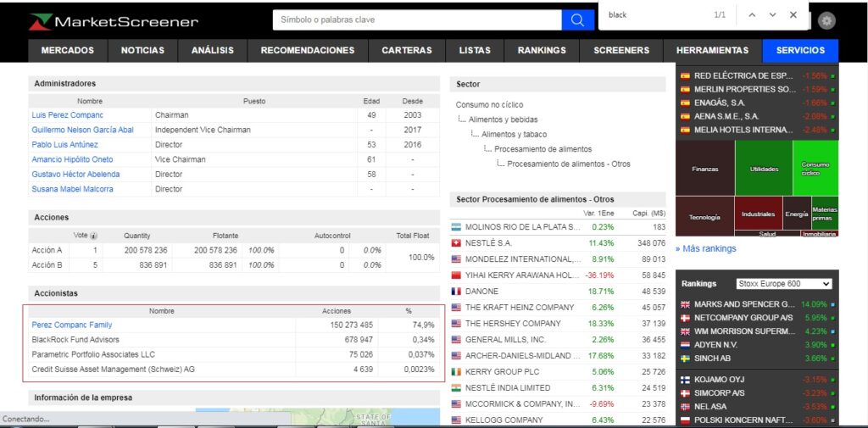The width and height of the screenshot is (868, 428).
Task: Open the Perez Companc Family shareholder link
Action: pos(71,325)
